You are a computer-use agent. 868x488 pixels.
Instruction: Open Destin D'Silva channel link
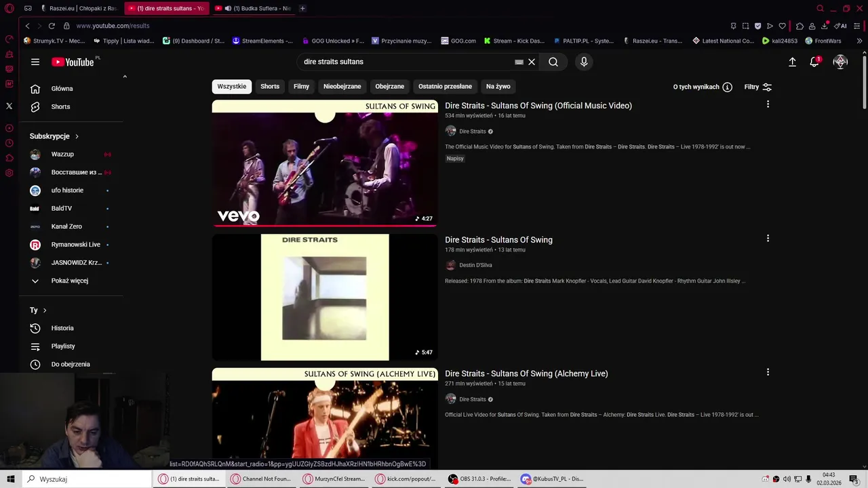click(x=475, y=265)
